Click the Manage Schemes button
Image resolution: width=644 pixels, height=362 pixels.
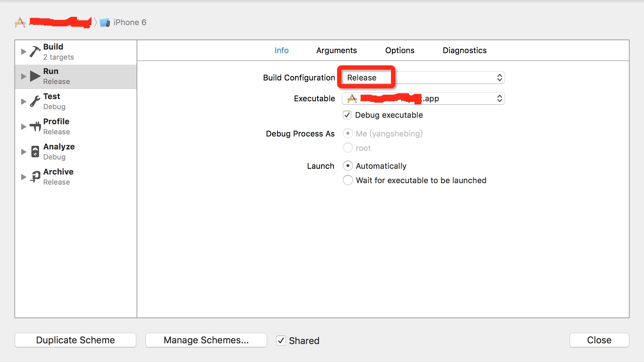[206, 340]
